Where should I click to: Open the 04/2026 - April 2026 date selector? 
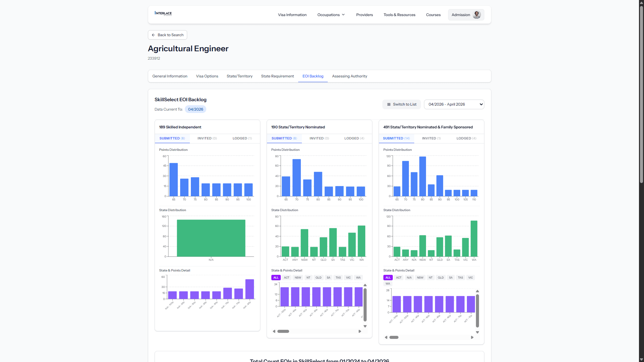coord(454,105)
